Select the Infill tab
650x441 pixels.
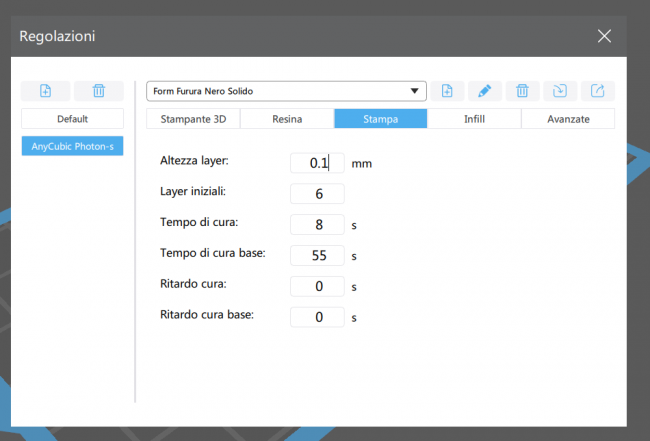(x=474, y=118)
